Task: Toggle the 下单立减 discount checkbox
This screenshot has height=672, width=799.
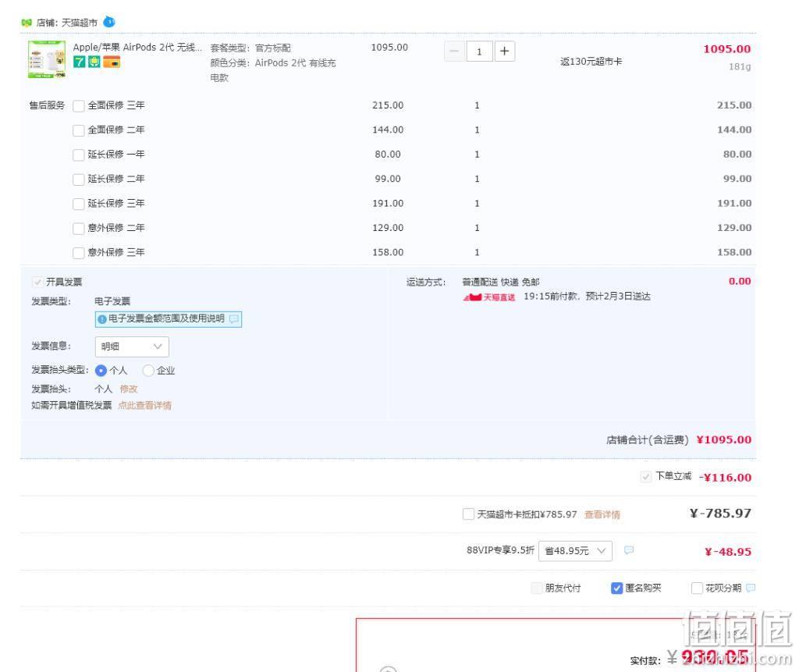Action: tap(645, 477)
